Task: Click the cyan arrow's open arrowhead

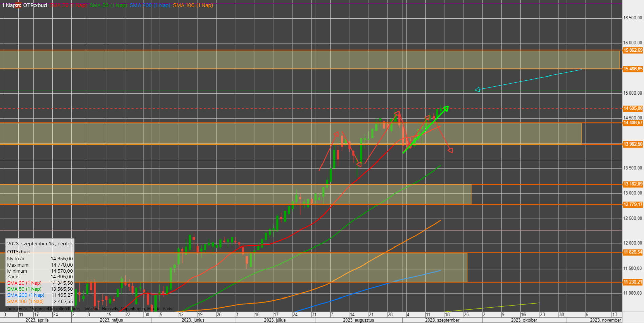Action: [477, 89]
